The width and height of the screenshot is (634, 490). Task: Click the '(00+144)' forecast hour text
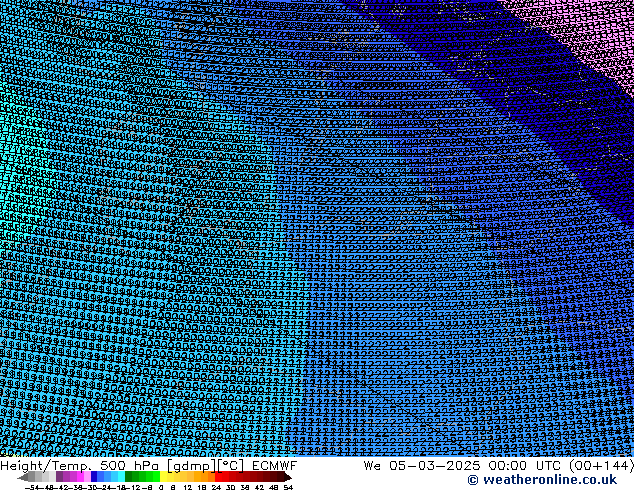(602, 465)
